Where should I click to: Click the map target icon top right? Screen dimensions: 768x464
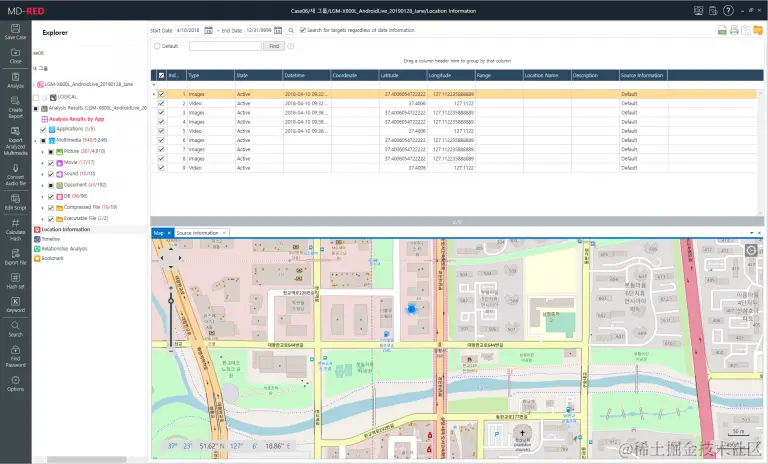pyautogui.click(x=751, y=251)
